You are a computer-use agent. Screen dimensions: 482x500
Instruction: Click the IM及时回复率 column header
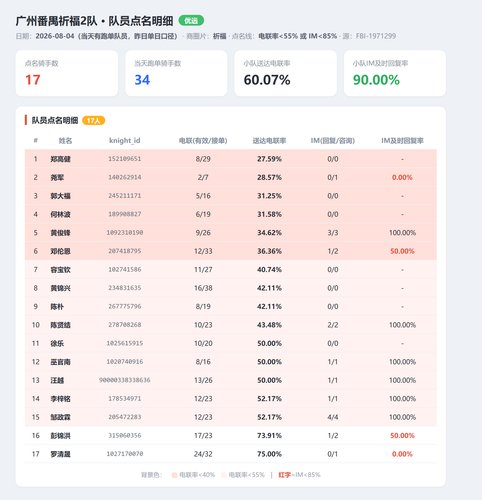click(x=402, y=141)
